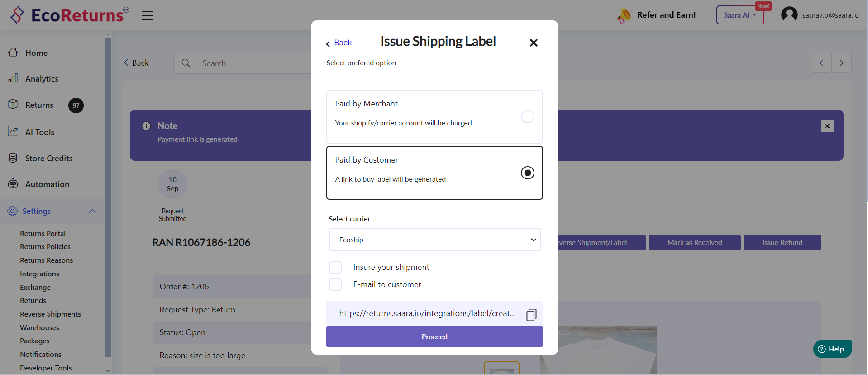Check the E-mail to customer box
The height and width of the screenshot is (375, 868).
coord(335,284)
